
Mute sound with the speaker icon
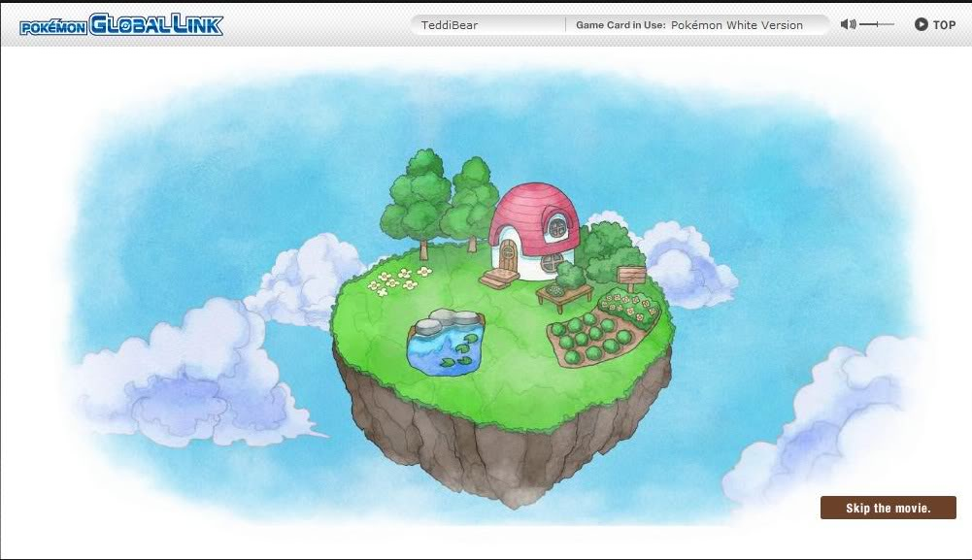(848, 24)
